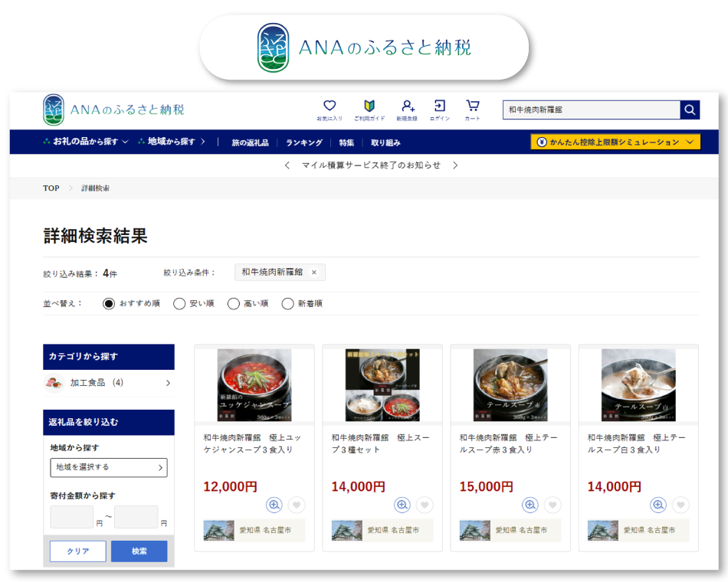This screenshot has width=728, height=582.
Task: Click the 4件 result count text
Action: pos(110,273)
